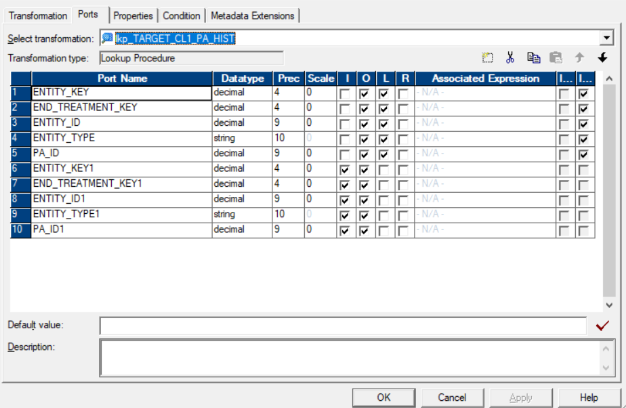Viewport: 626px width, 408px height.
Task: Click the Associated Expression column header
Action: pos(485,79)
